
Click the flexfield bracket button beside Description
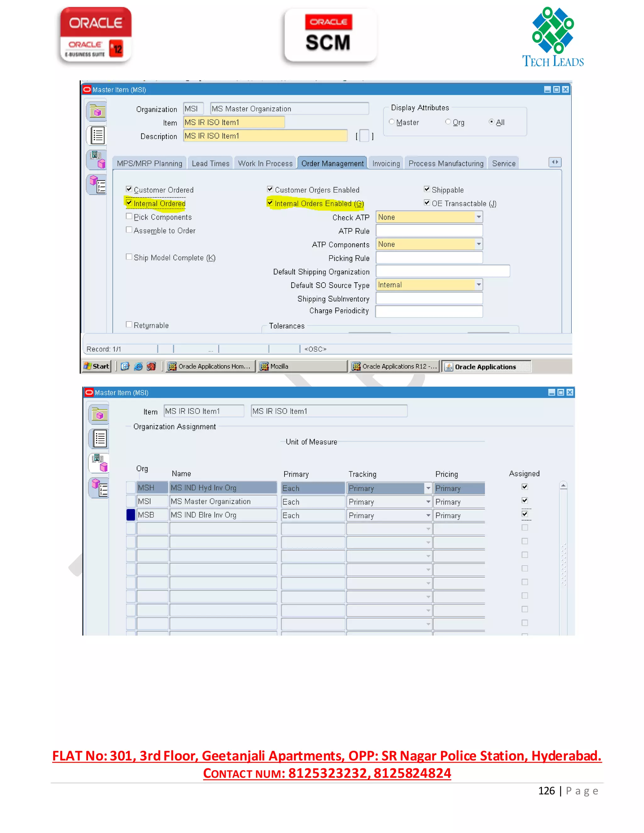(364, 136)
